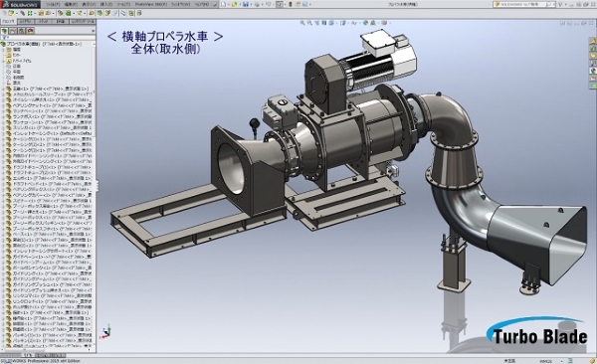597x364 pixels.
Task: Open the DisplayManager panel icon
Action: click(31, 31)
